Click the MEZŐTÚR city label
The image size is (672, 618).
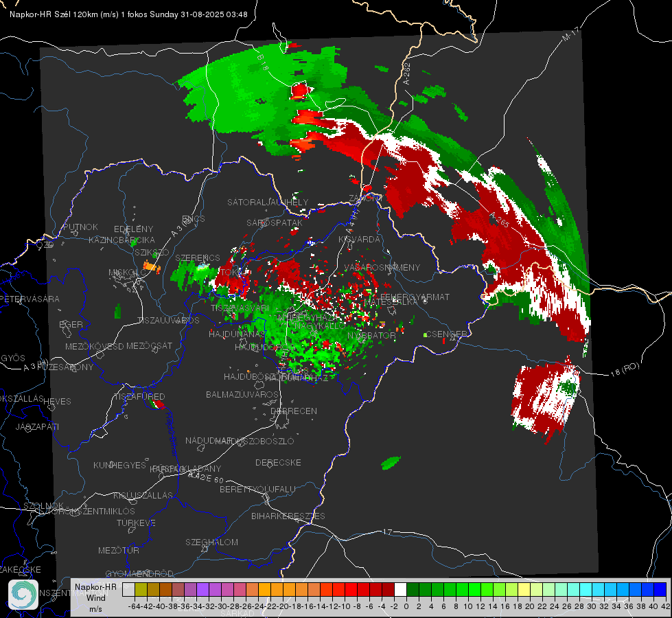click(119, 550)
